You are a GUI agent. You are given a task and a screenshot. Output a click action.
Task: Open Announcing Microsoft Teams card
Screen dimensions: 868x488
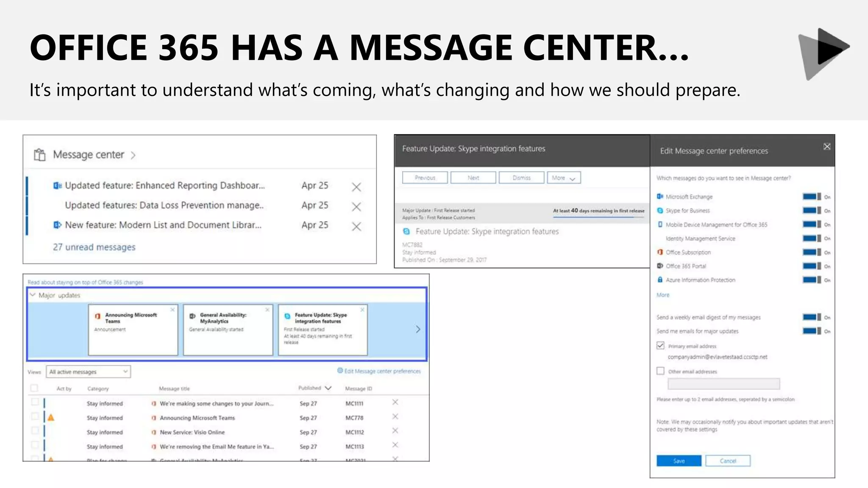coord(133,330)
